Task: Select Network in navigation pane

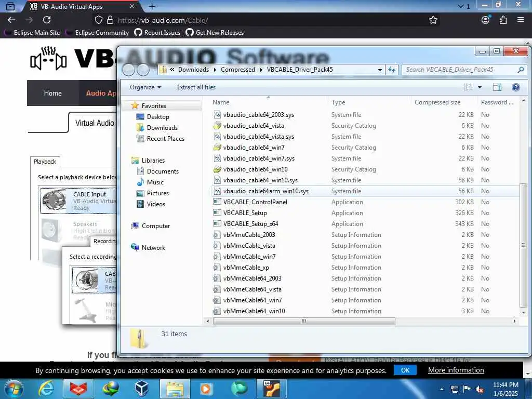Action: pos(153,248)
